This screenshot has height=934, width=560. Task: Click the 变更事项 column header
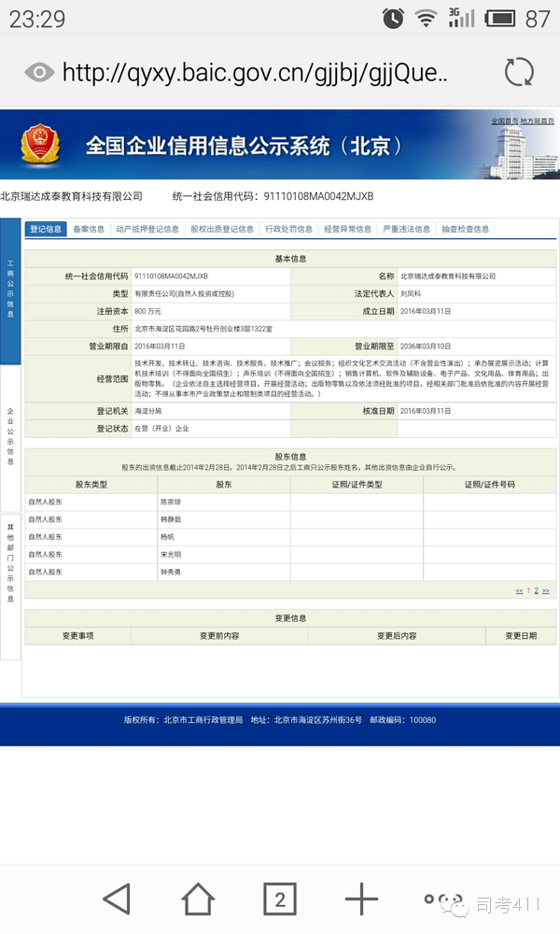point(78,635)
